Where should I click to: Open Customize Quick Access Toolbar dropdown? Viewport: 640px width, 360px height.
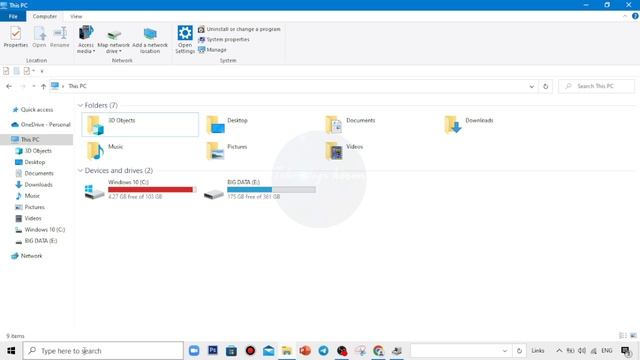pos(42,71)
